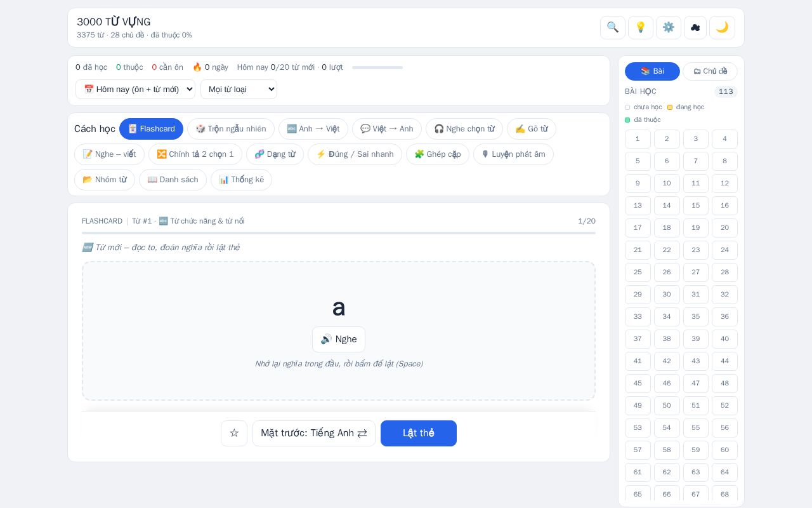This screenshot has height=508, width=812.
Task: Switch to Dạng từ mode
Action: [275, 154]
